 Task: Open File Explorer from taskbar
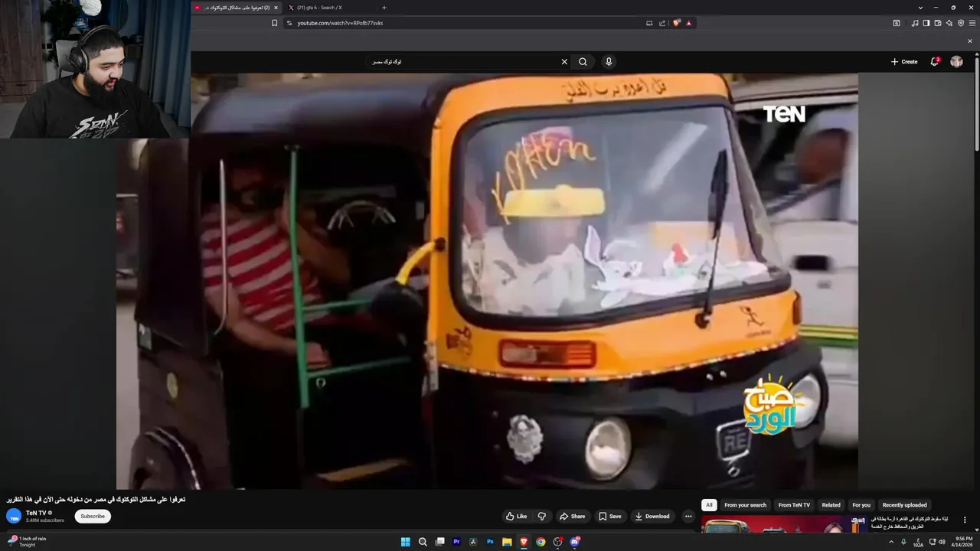507,542
